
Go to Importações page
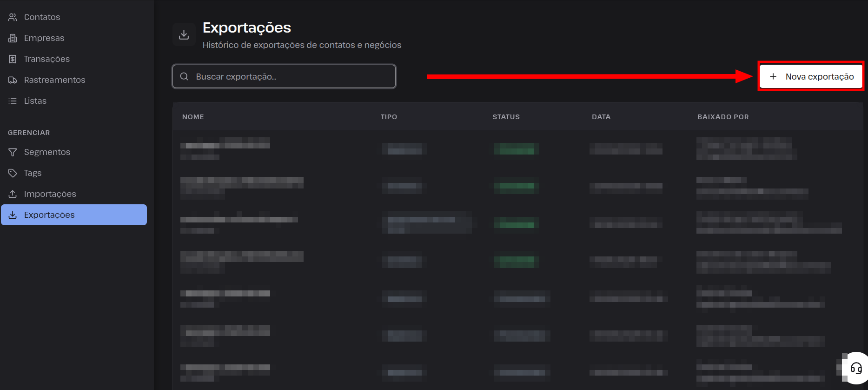tap(74, 194)
